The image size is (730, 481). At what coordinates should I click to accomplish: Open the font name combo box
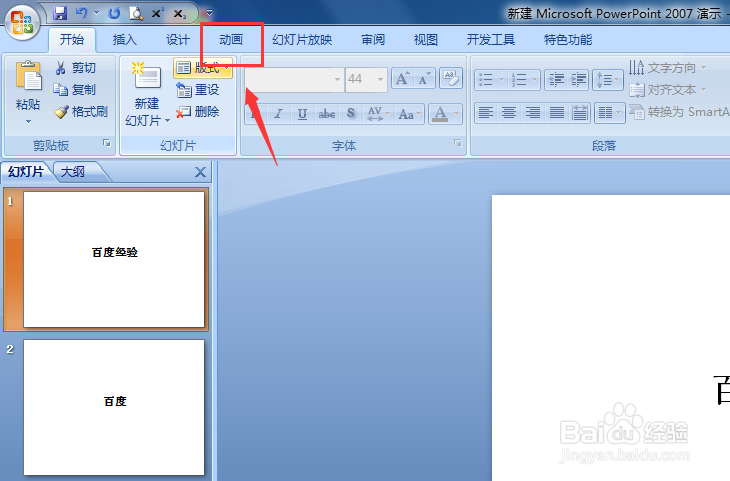tap(294, 80)
